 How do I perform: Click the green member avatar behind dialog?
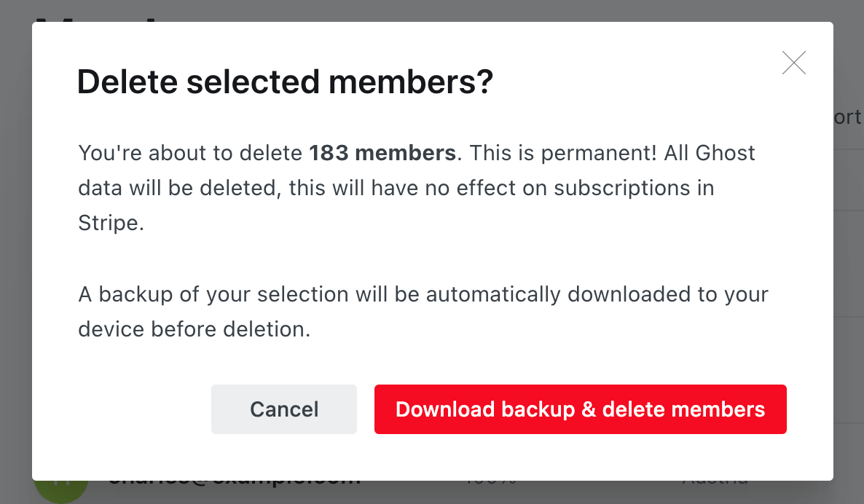click(60, 491)
